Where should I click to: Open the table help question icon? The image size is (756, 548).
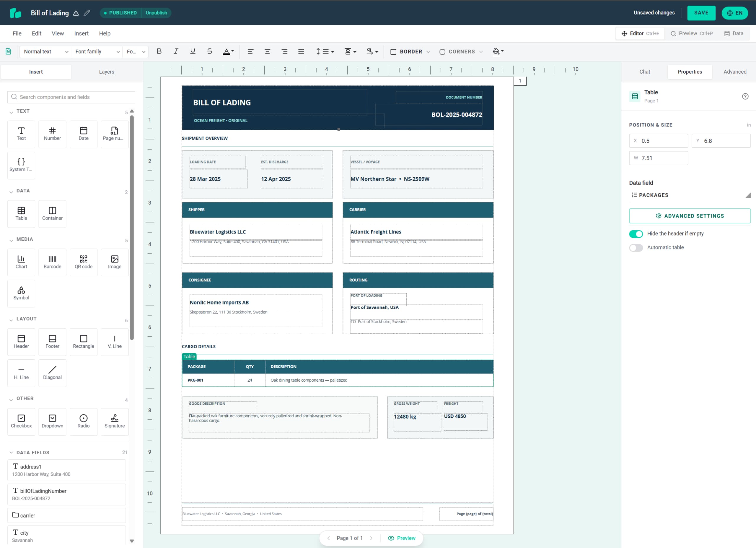pos(745,96)
